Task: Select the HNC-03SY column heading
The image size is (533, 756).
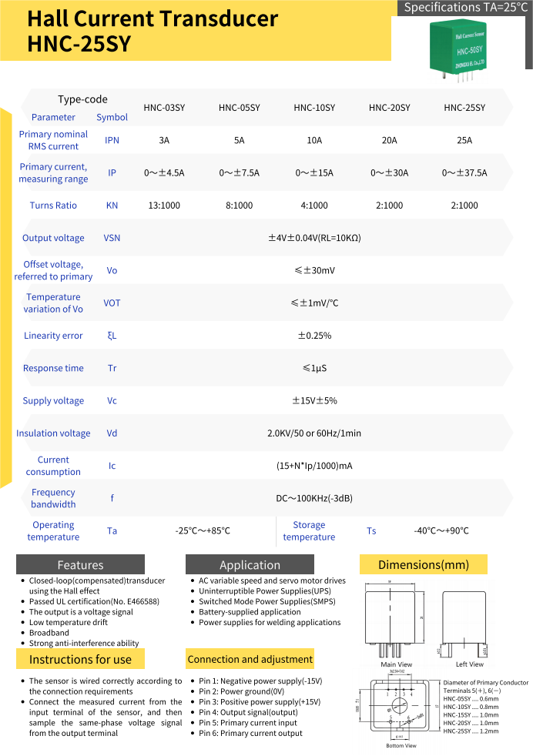Action: (164, 108)
